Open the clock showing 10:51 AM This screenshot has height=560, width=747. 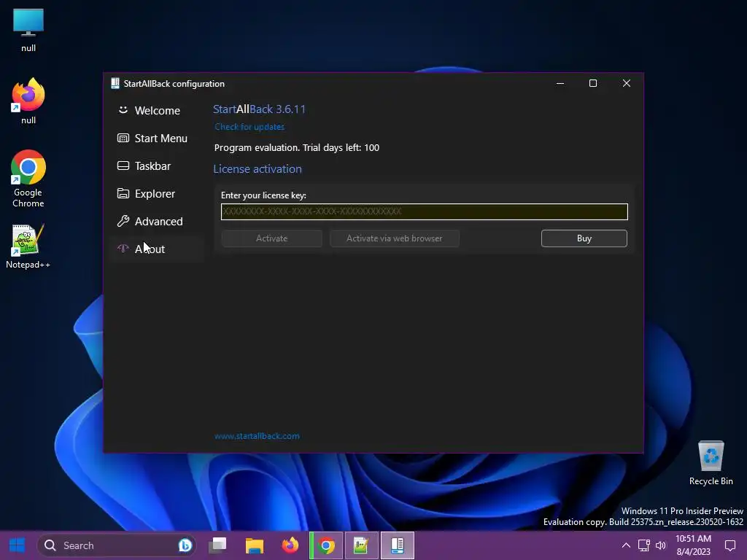[693, 545]
